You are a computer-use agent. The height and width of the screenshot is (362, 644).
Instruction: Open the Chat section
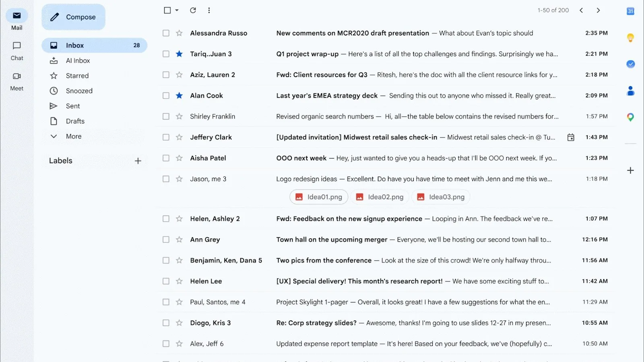17,51
